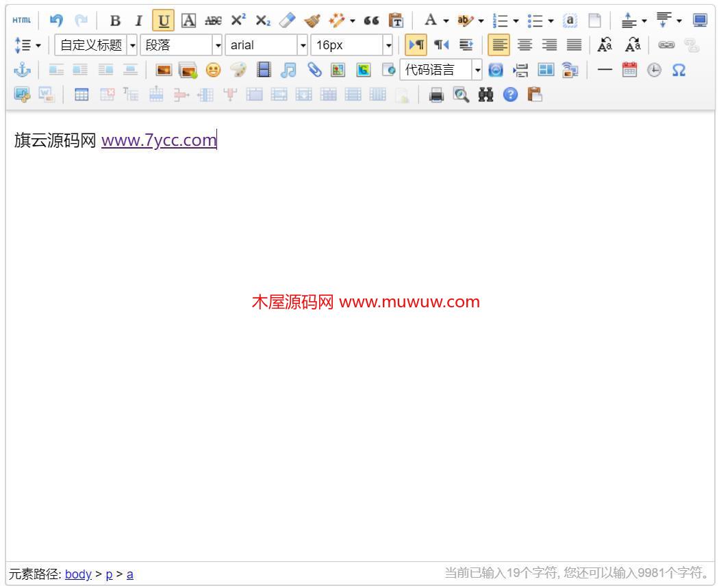Open the font color picker arrow
The height and width of the screenshot is (588, 719).
pyautogui.click(x=446, y=21)
